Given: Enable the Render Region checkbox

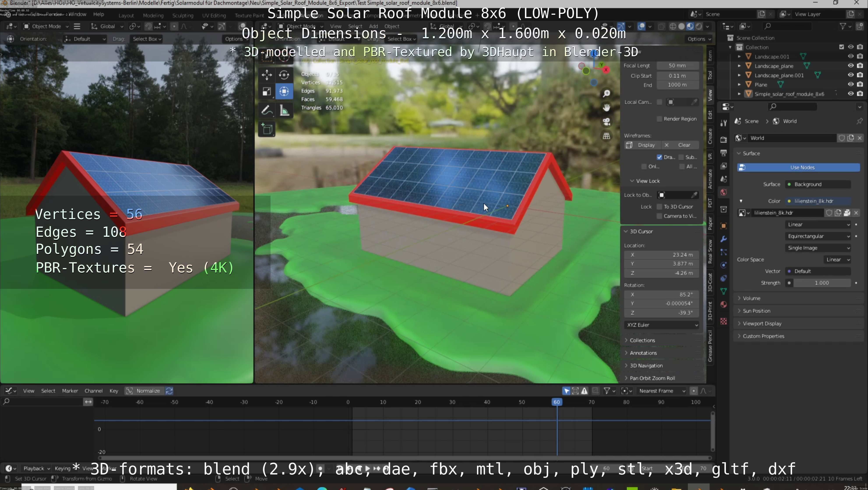Looking at the screenshot, I should (659, 119).
